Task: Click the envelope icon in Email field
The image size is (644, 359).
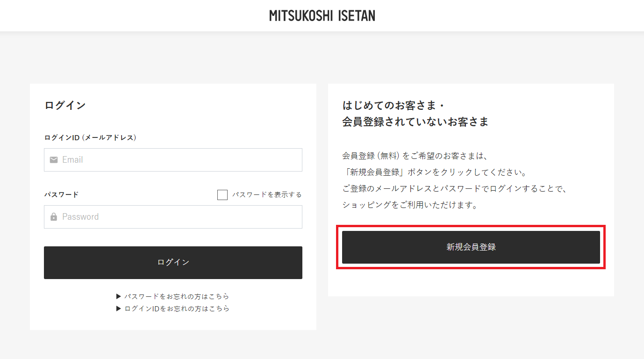Action: pyautogui.click(x=54, y=160)
